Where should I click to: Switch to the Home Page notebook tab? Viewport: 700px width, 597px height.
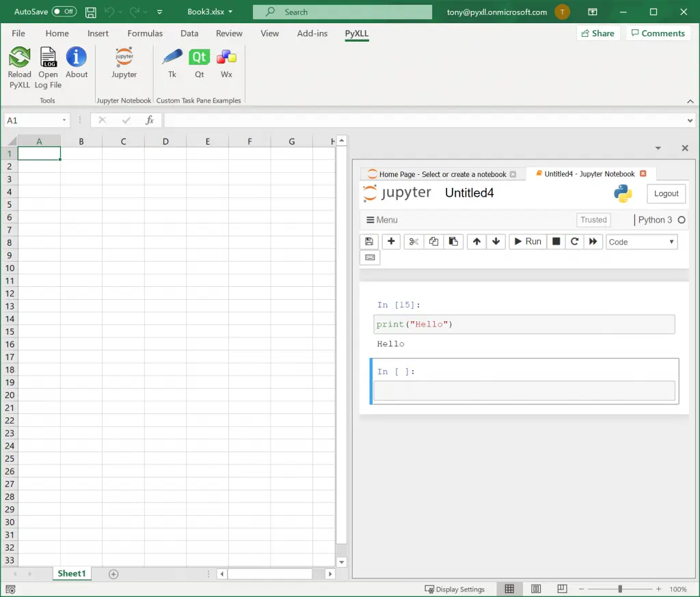[x=442, y=174]
